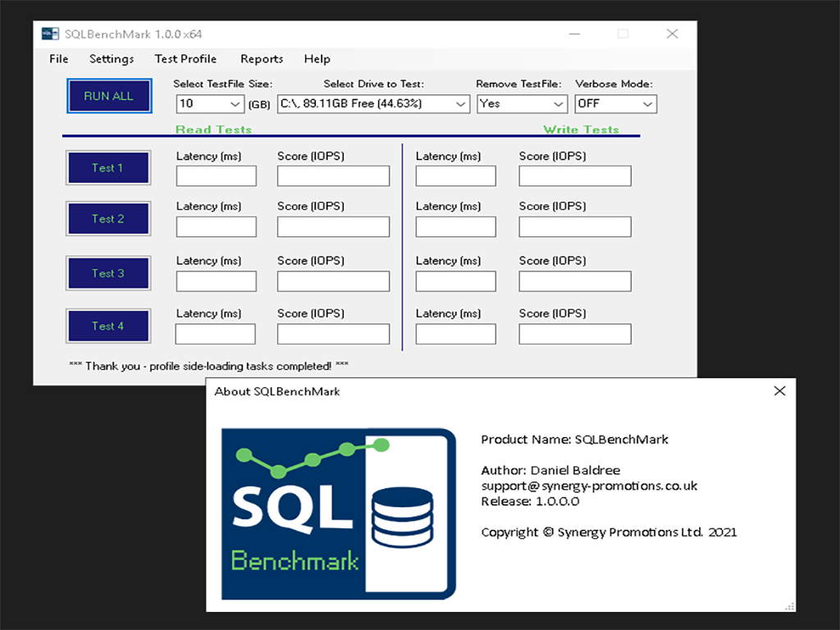Click Test 1 read Latency field
This screenshot has height=630, width=840.
tap(216, 176)
